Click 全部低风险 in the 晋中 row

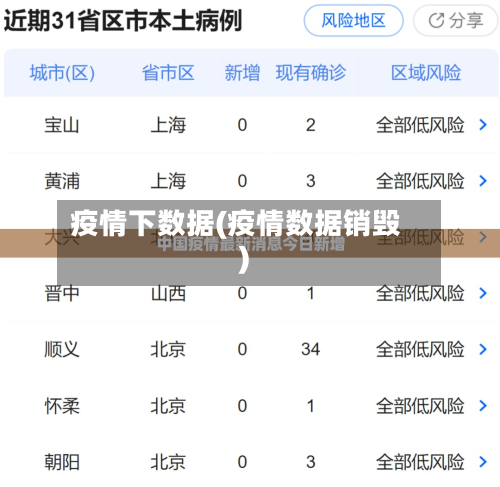(420, 293)
